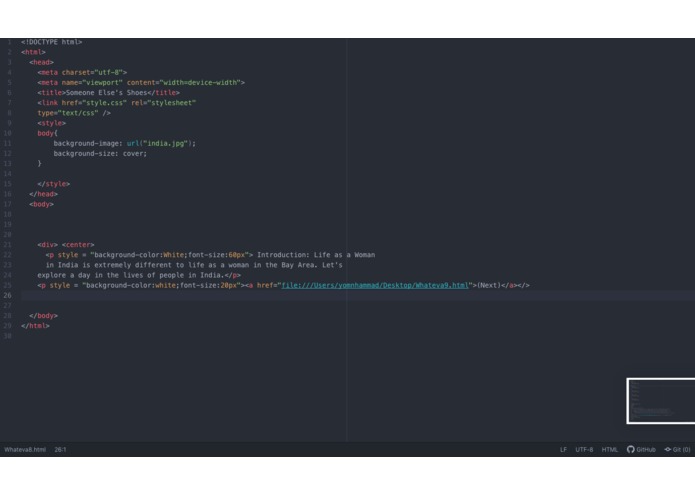This screenshot has height=494, width=695.
Task: Click line number 29 in the gutter
Action: [8, 326]
